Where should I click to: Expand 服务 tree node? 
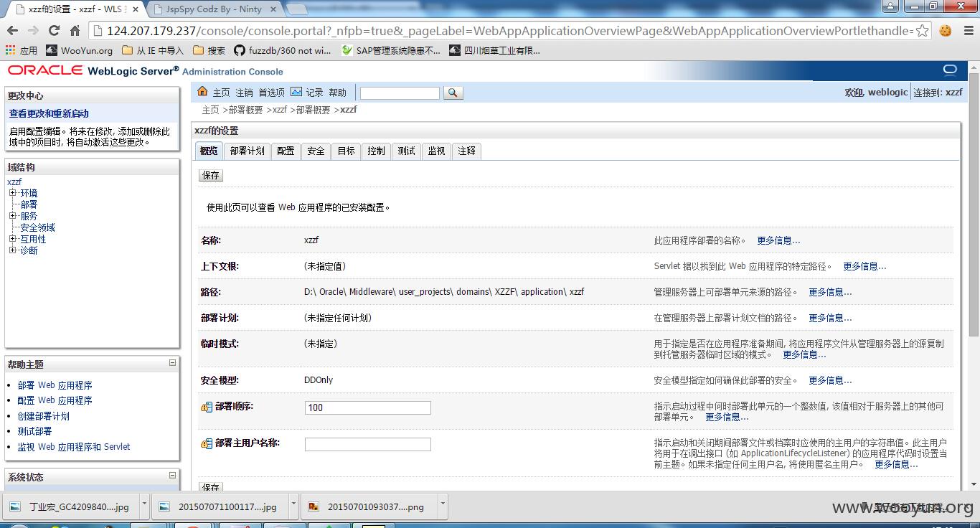tap(12, 216)
